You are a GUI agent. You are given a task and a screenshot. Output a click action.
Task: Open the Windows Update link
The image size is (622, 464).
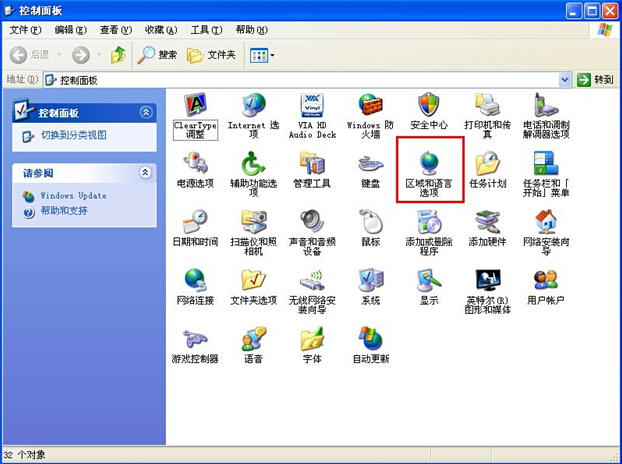coord(73,196)
